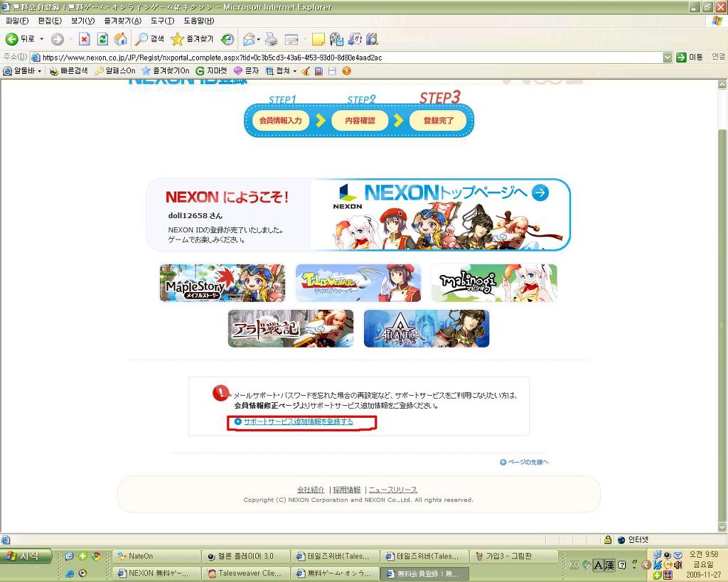The width and height of the screenshot is (728, 582).
Task: Click the Print icon
Action: pos(272,40)
